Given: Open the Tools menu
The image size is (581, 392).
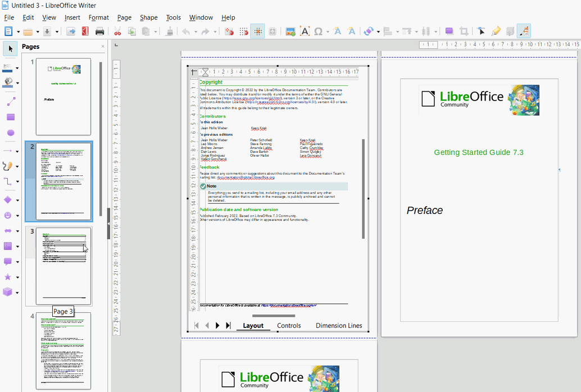Looking at the screenshot, I should (x=174, y=17).
